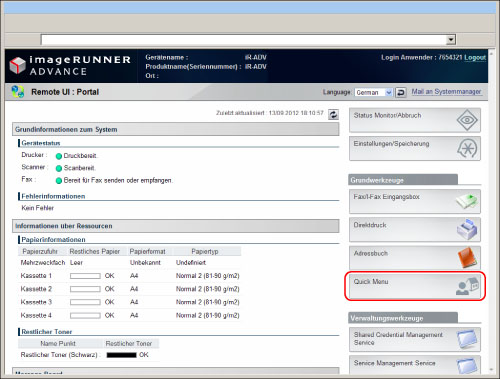Click the eye icon on Status Monitor
Image resolution: width=500 pixels, height=379 pixels.
point(467,120)
